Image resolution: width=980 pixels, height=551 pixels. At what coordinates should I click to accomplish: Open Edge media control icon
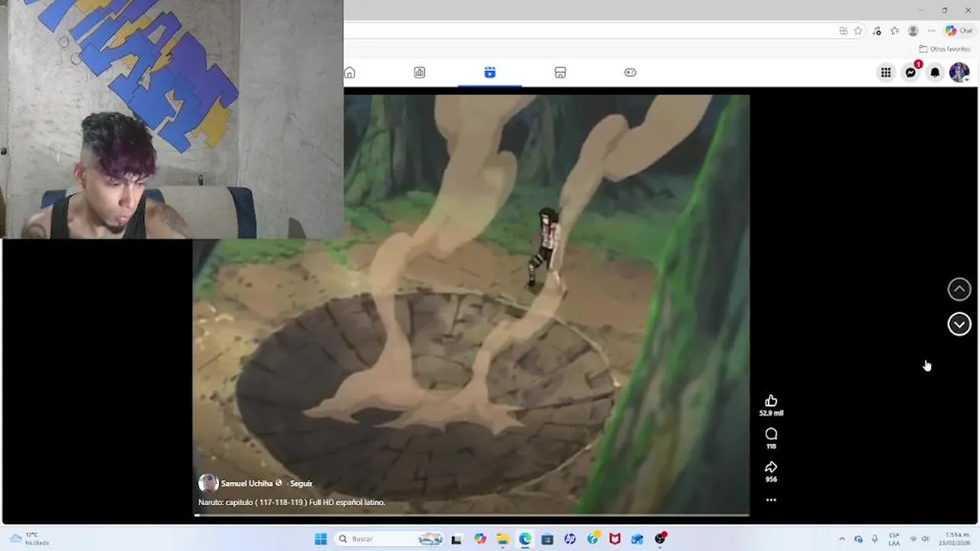(x=877, y=31)
